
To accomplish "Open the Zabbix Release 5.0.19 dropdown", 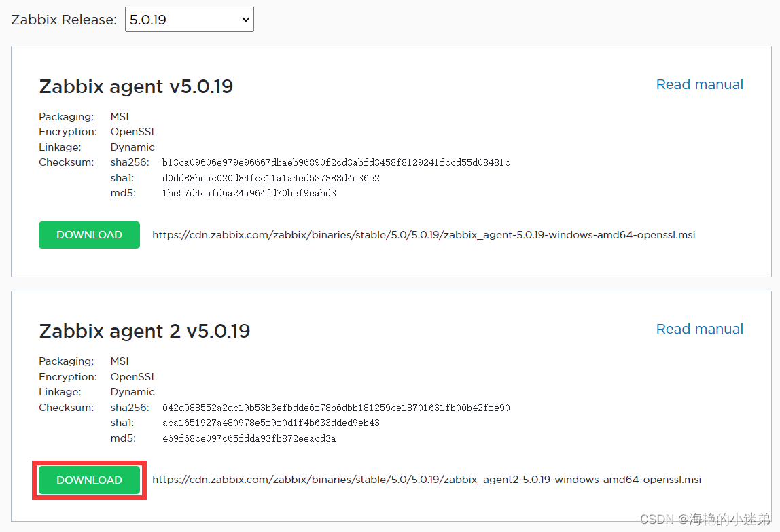I will tap(189, 20).
